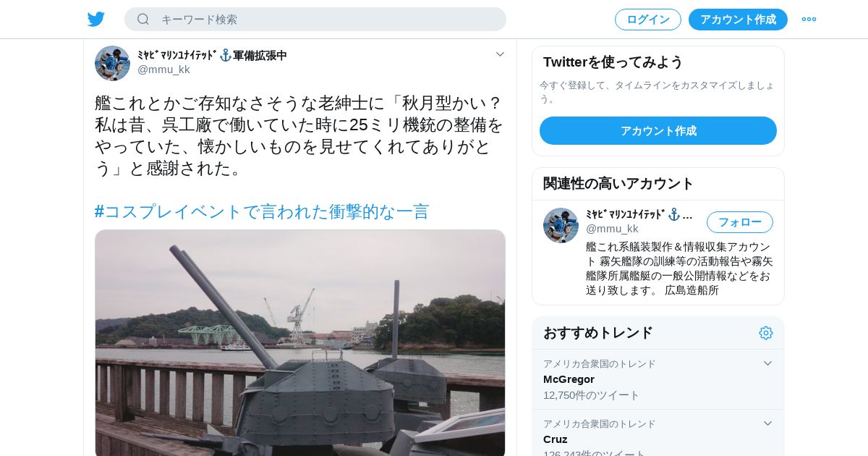Expand options for McGregor trend
Screen dimensions: 868x456
pos(767,363)
